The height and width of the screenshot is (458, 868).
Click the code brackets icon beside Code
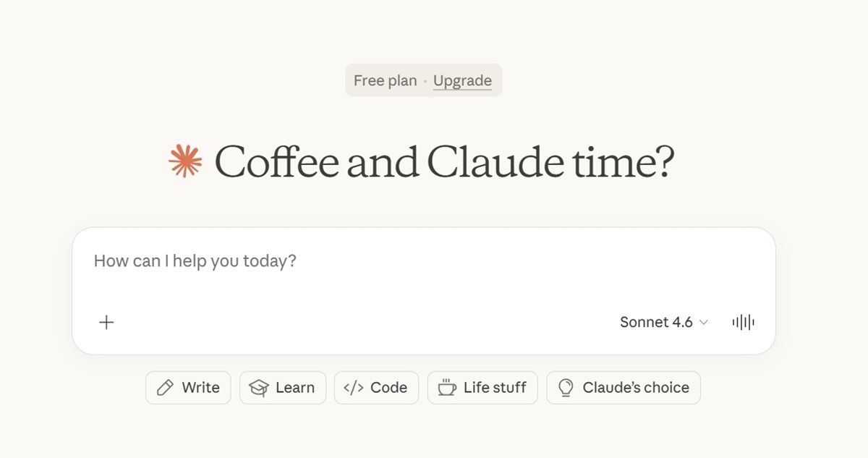point(354,388)
